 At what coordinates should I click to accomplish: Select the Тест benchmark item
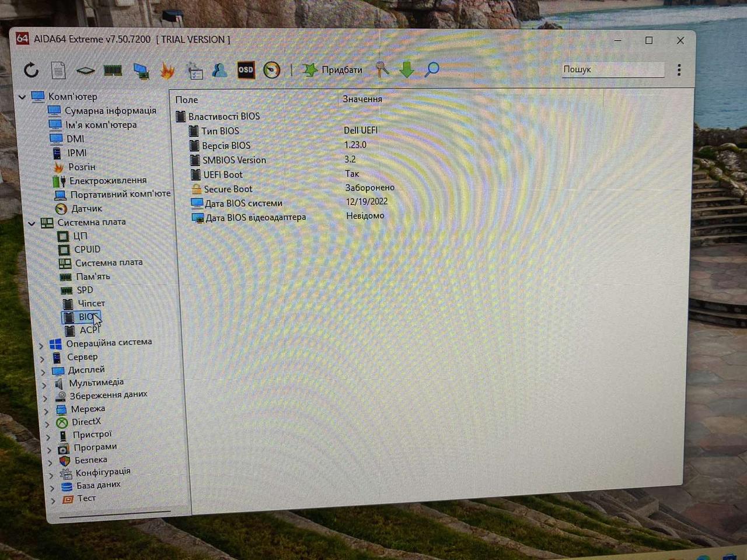tap(86, 498)
